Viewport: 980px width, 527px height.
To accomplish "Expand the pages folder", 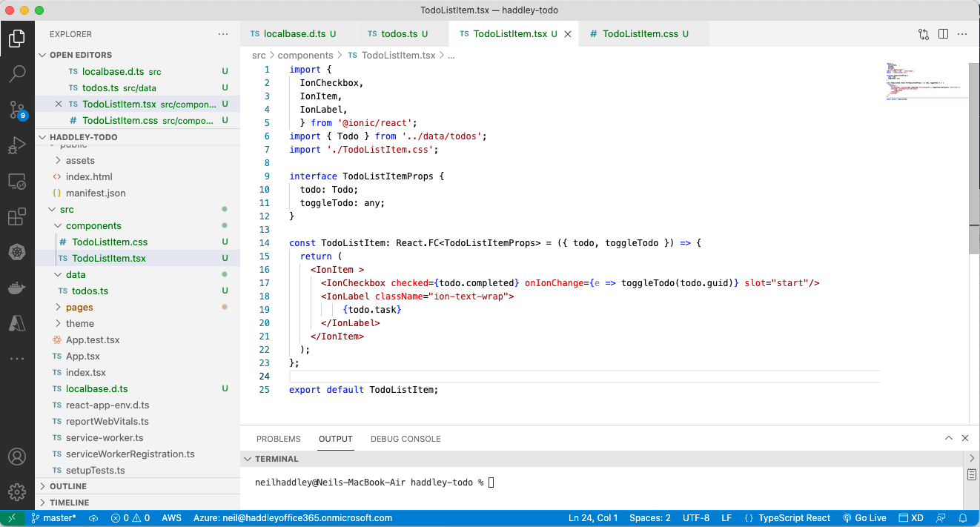I will 79,307.
